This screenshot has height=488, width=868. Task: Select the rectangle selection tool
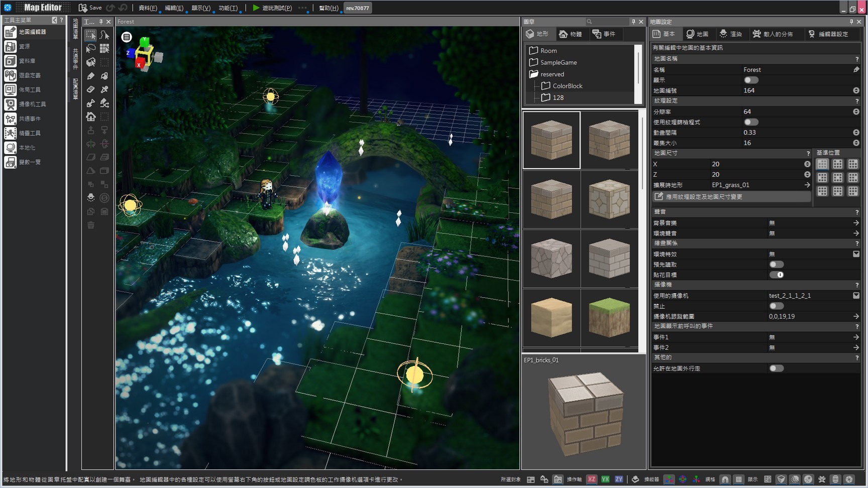90,35
